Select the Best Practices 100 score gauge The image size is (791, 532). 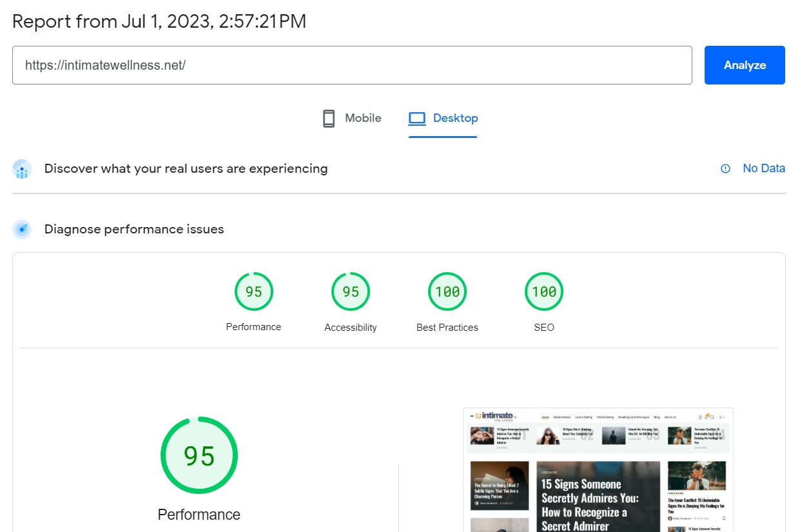447,291
